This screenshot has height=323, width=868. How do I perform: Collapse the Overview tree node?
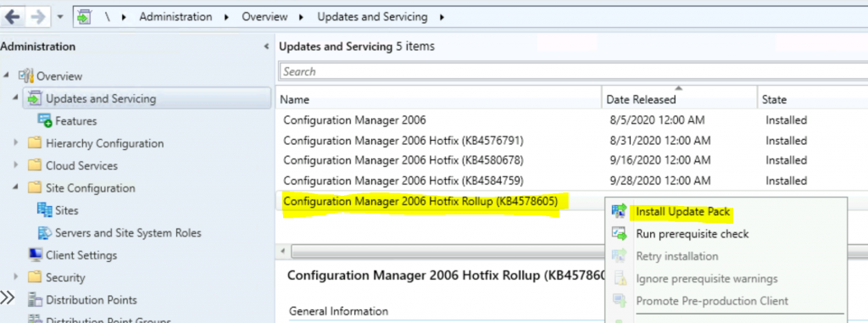click(6, 75)
